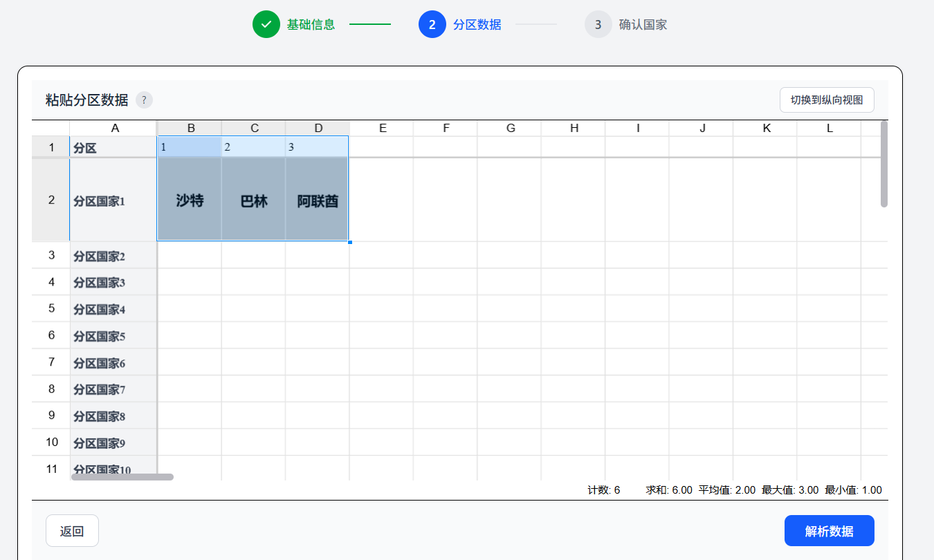
Task: Go back with the 返回 button
Action: (72, 531)
